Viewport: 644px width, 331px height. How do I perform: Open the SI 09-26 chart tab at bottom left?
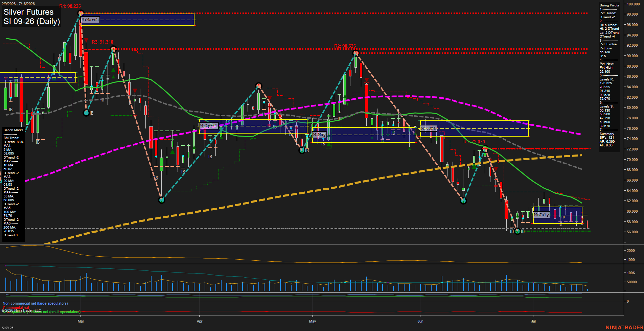click(8, 328)
